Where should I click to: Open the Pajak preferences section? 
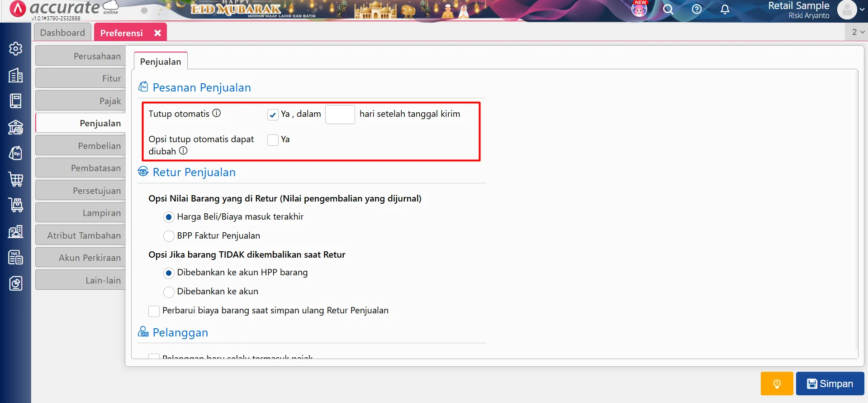81,101
